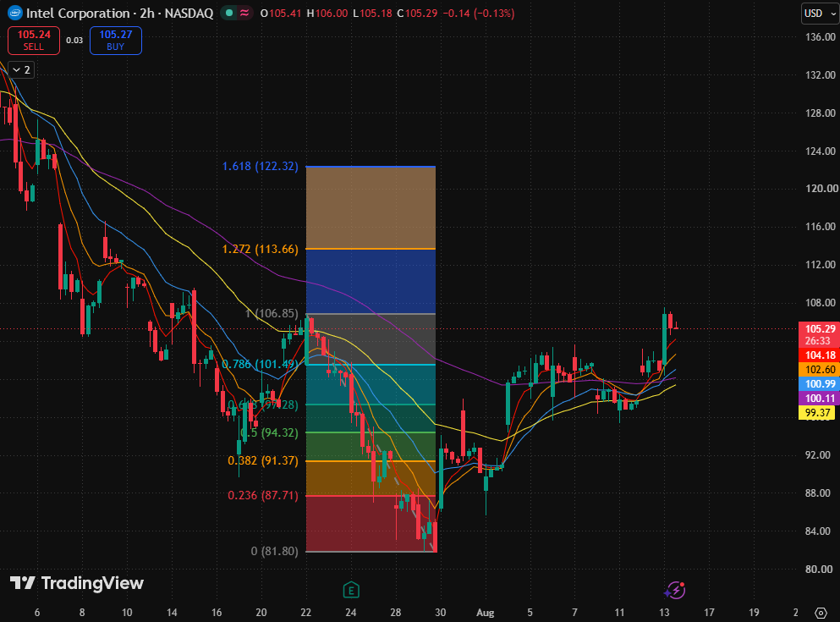
Task: Open the Intel Corporation symbol title
Action: [x=119, y=13]
